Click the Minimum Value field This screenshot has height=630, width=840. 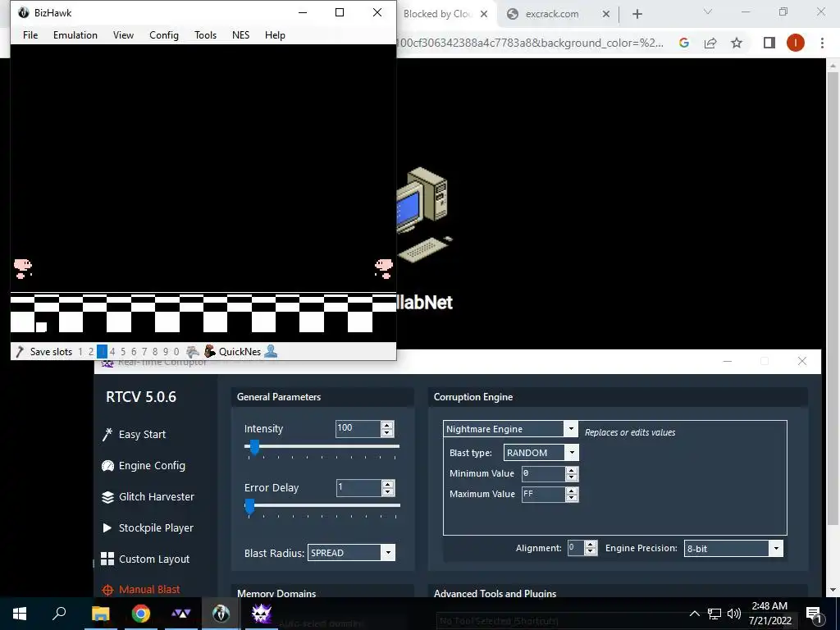[x=543, y=473]
